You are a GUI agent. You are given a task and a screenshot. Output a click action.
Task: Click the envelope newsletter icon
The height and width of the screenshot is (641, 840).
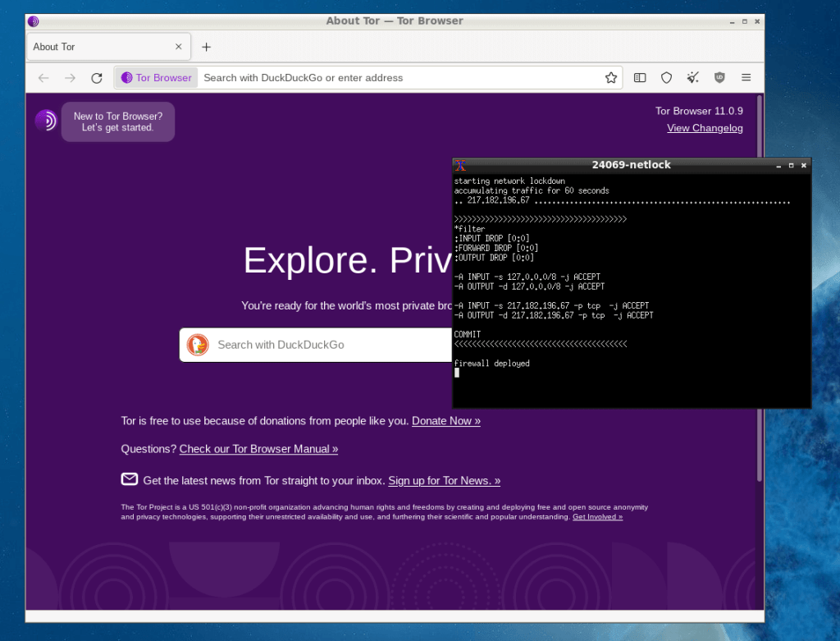pos(129,479)
